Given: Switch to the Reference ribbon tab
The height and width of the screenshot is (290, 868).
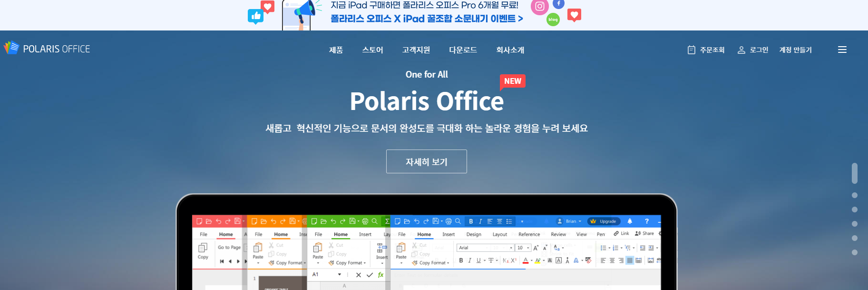Looking at the screenshot, I should [529, 234].
